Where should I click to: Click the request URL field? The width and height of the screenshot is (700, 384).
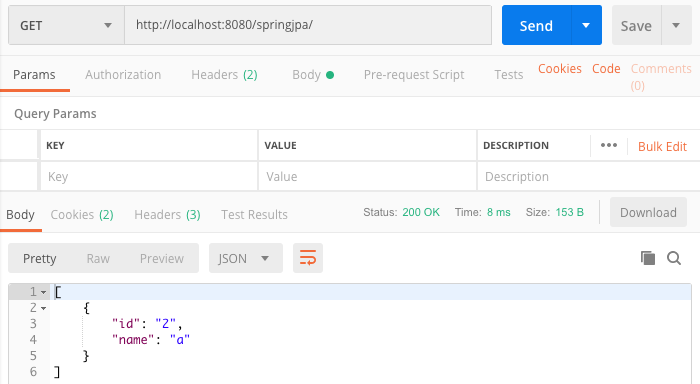click(308, 25)
